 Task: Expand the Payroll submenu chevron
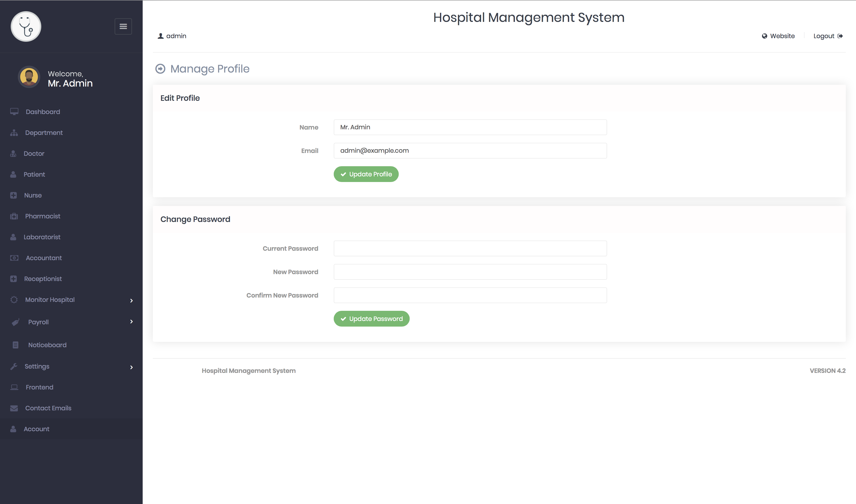tap(131, 322)
